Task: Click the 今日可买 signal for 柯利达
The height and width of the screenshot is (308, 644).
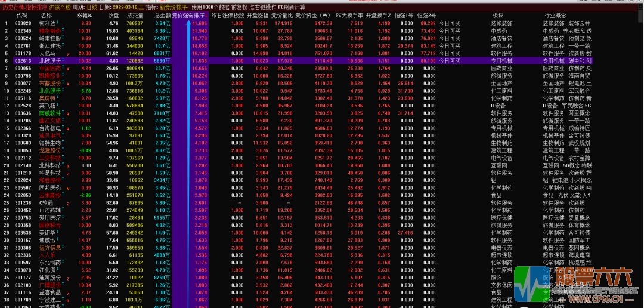Action: click(449, 23)
